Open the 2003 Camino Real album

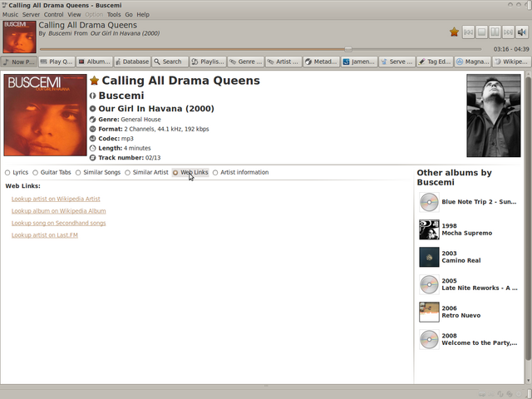469,257
